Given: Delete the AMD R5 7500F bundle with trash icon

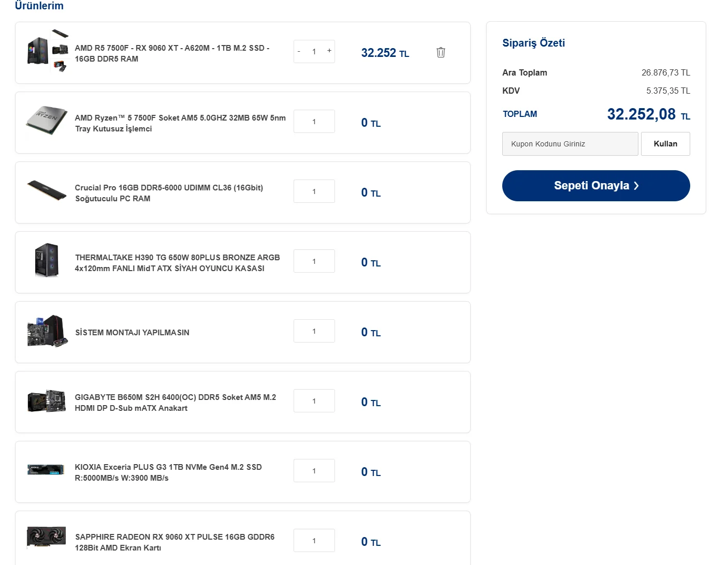Looking at the screenshot, I should (441, 52).
